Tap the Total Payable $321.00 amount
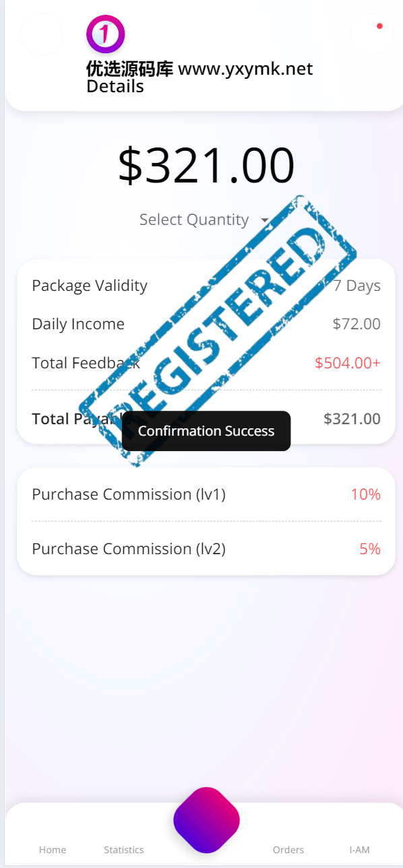Screen dimensions: 403x868 (352, 419)
